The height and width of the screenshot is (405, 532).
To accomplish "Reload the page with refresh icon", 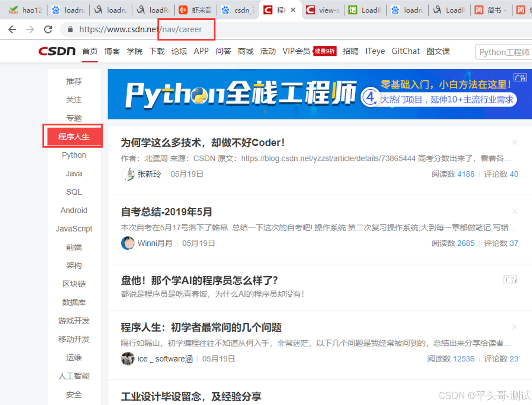I will click(x=48, y=29).
